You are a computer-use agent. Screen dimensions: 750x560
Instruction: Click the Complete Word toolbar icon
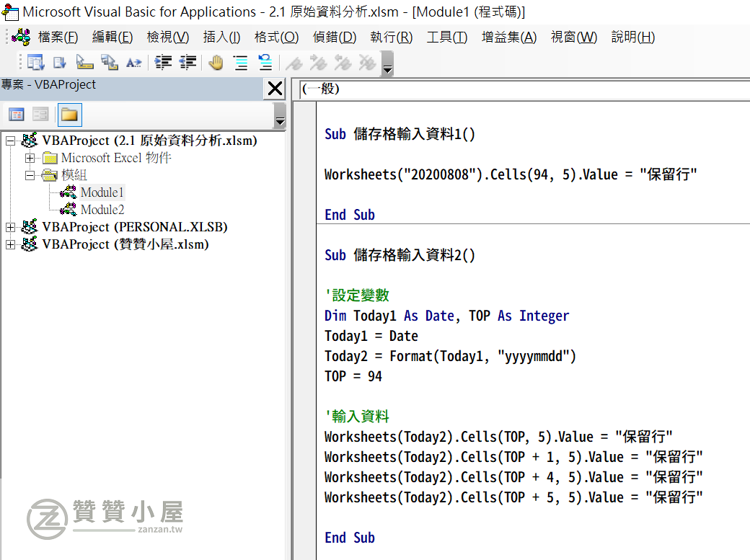pos(134,63)
